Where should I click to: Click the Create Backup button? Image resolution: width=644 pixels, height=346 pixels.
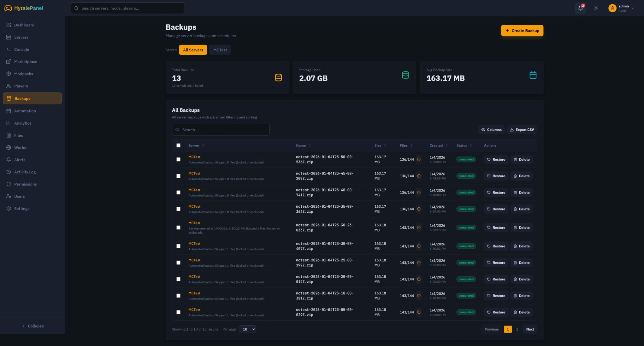point(522,30)
